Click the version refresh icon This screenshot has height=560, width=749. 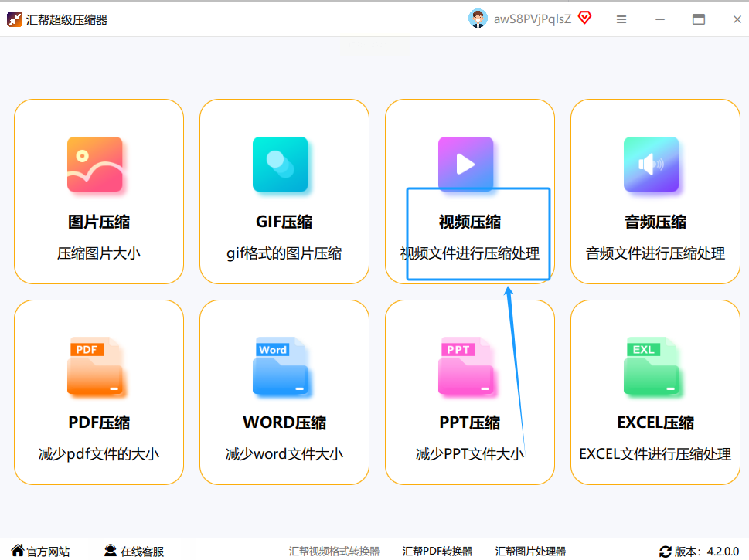[665, 552]
